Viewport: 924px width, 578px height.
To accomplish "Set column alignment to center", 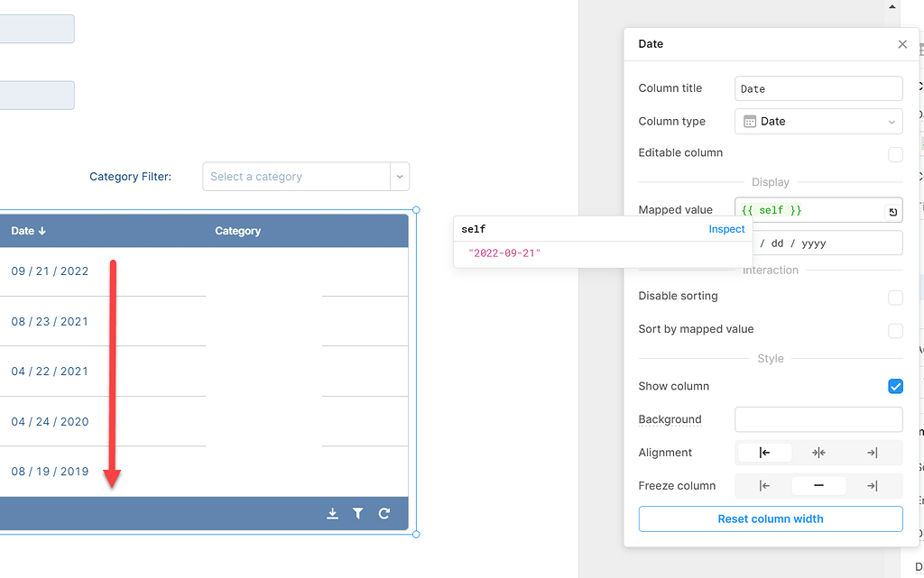I will pos(818,452).
